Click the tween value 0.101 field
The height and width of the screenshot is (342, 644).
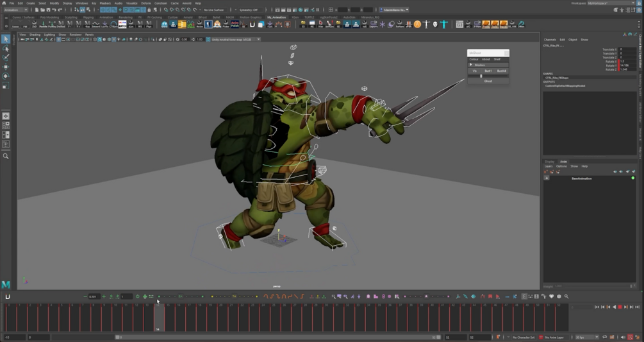point(94,296)
